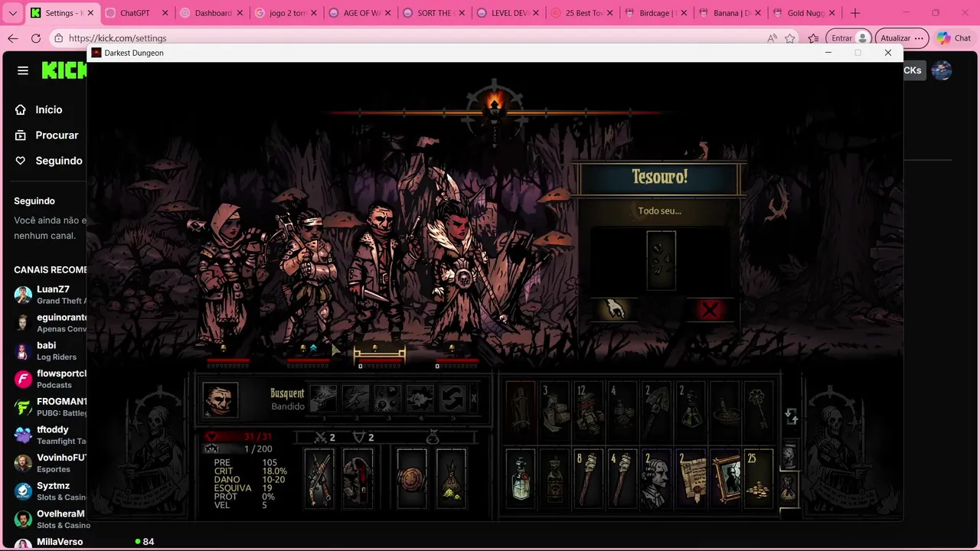This screenshot has height=551, width=980.
Task: Open FROGMAN1 recommended channel
Action: 51,406
